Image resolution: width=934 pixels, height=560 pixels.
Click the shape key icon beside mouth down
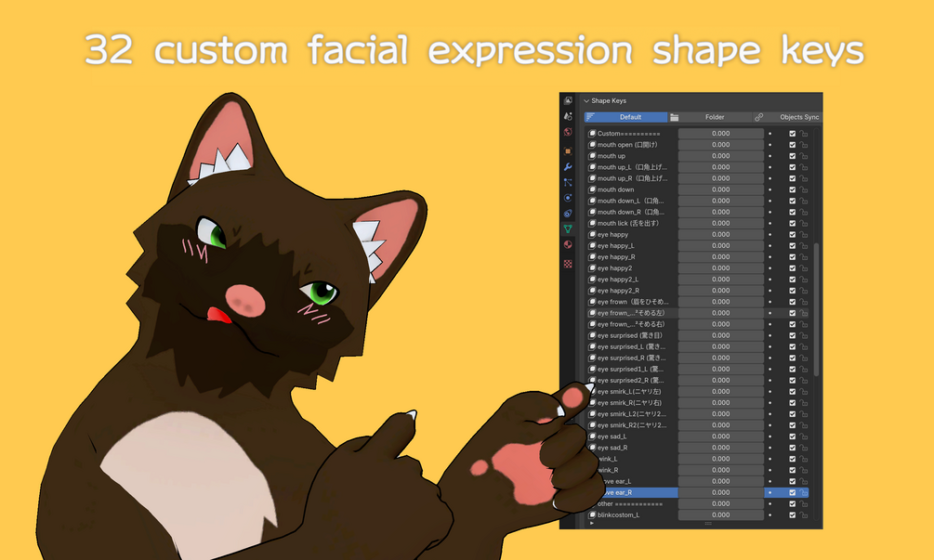592,189
